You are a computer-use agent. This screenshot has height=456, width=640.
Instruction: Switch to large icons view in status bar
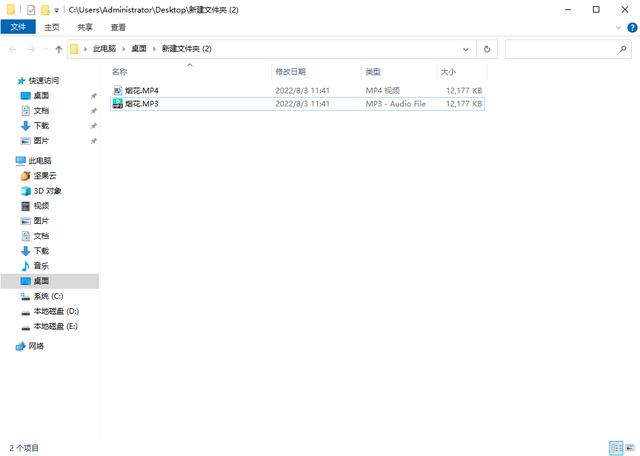630,448
